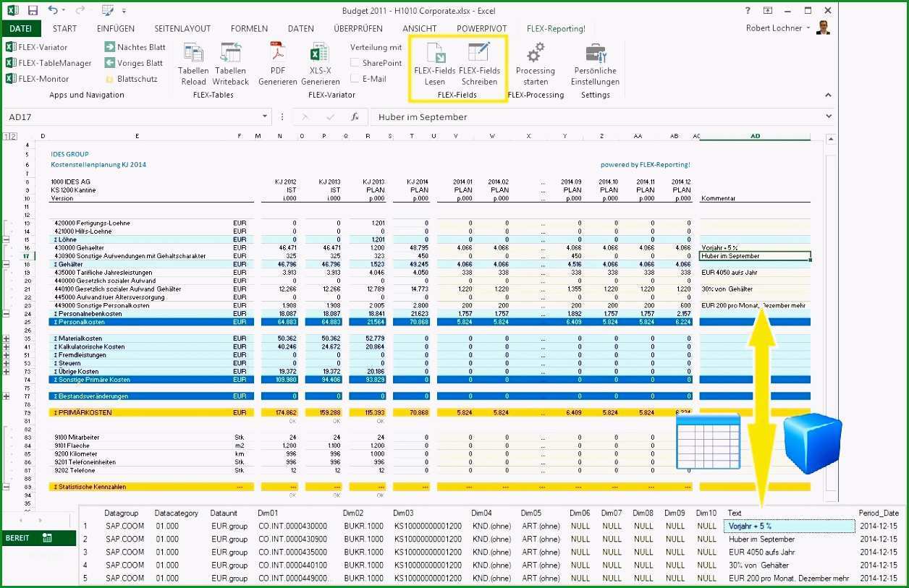
Task: Click FLEX-Fields Lesen
Action: coord(435,64)
